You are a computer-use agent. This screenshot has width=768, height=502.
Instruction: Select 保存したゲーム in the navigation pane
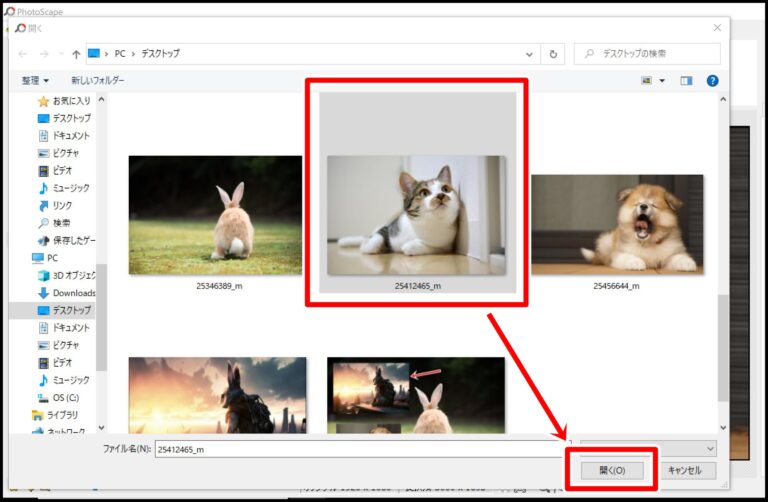[x=67, y=240]
